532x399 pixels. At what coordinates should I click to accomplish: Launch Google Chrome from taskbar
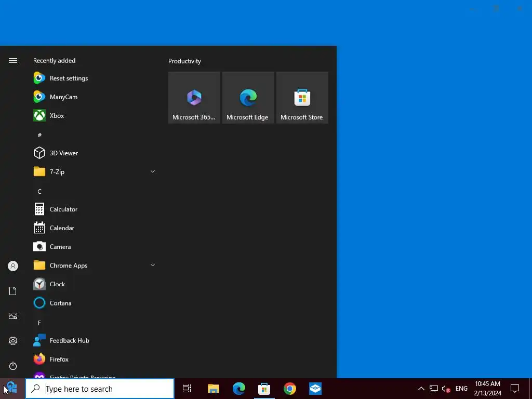point(290,389)
